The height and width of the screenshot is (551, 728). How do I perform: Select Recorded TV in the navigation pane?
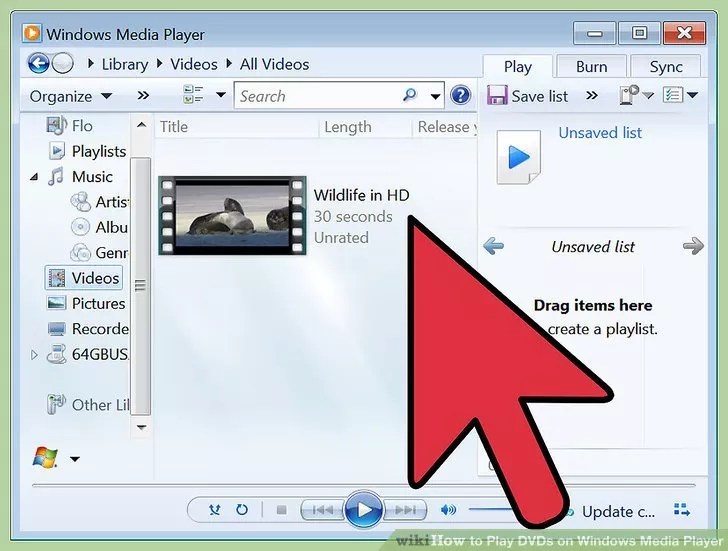88,329
